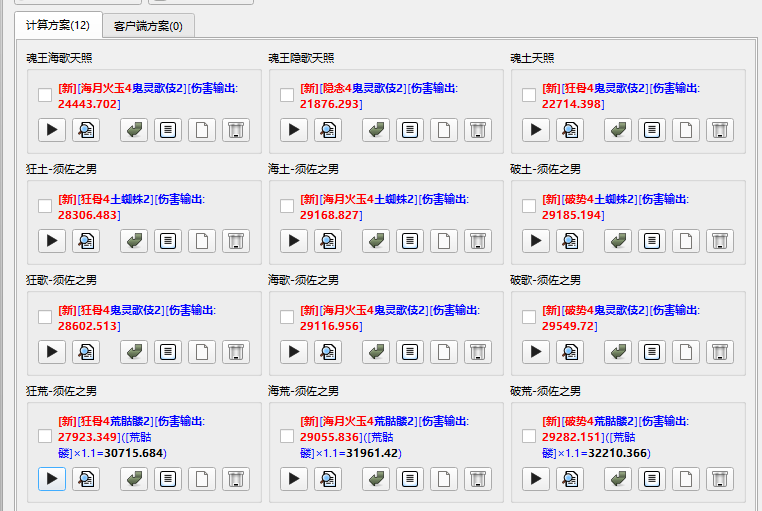The image size is (762, 511).
Task: Open list view icon for 狂荒-须佐之男
Action: click(x=168, y=479)
